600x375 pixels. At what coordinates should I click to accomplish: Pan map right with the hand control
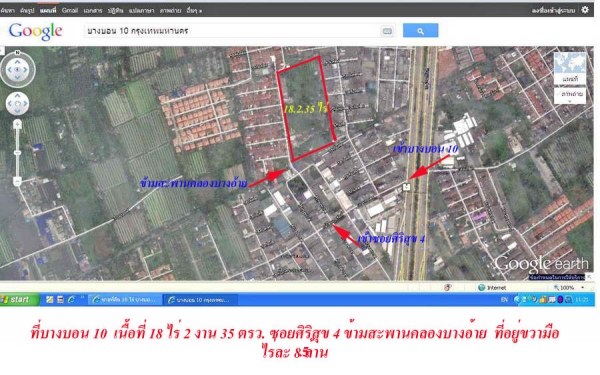(x=25, y=103)
